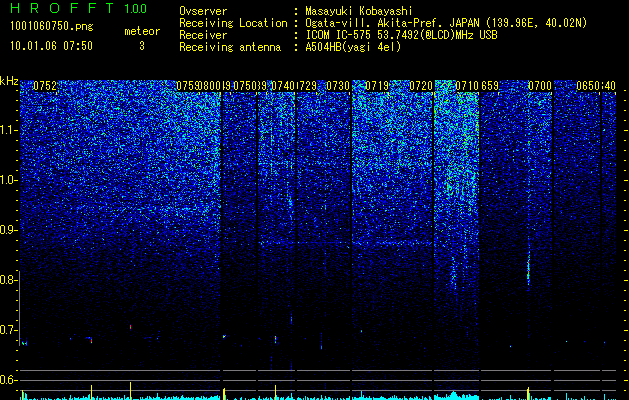Click the 0.6 frequency axis label

tap(7, 380)
